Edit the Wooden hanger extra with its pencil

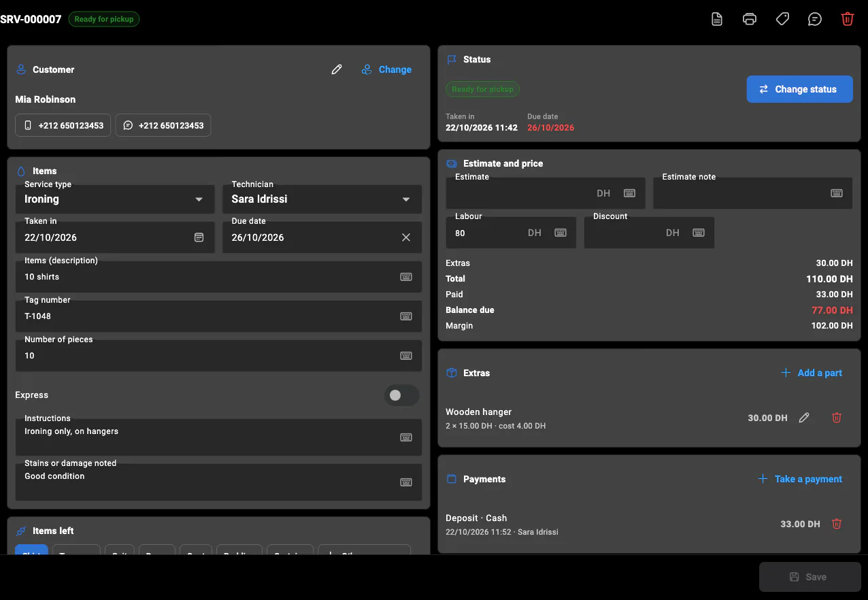click(x=804, y=418)
